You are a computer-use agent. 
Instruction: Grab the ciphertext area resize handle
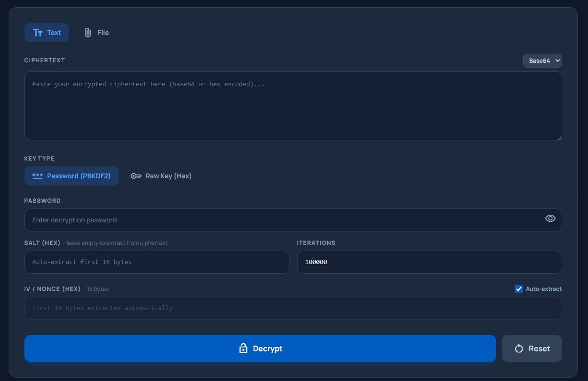click(559, 137)
